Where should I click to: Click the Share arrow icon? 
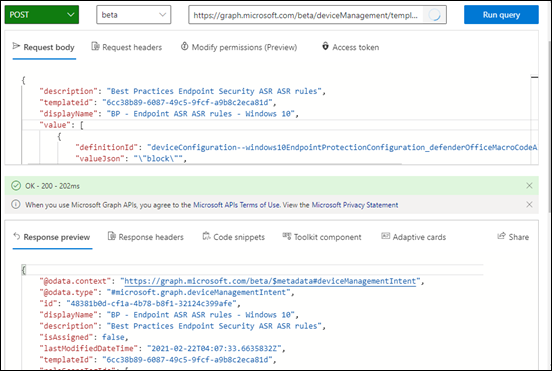[501, 236]
